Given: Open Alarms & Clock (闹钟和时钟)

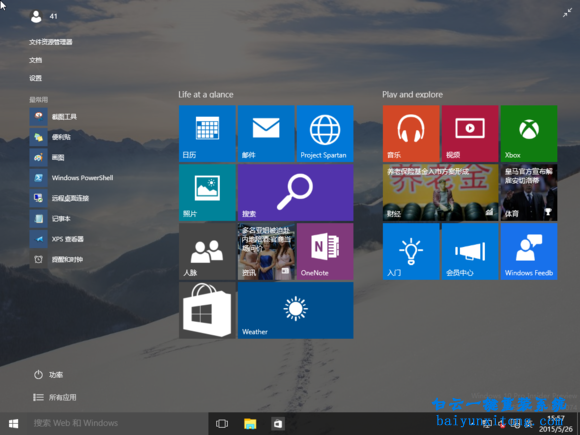Looking at the screenshot, I should tap(57, 259).
